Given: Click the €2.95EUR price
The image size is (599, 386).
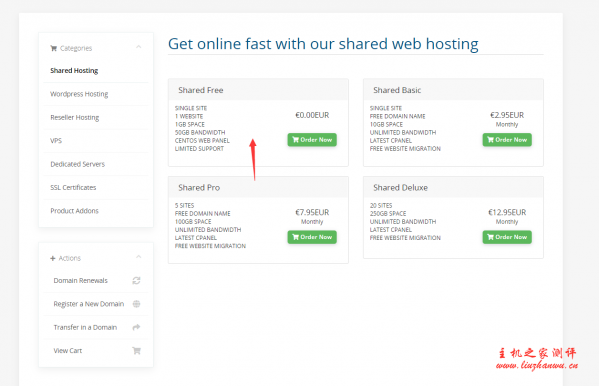Looking at the screenshot, I should point(507,115).
